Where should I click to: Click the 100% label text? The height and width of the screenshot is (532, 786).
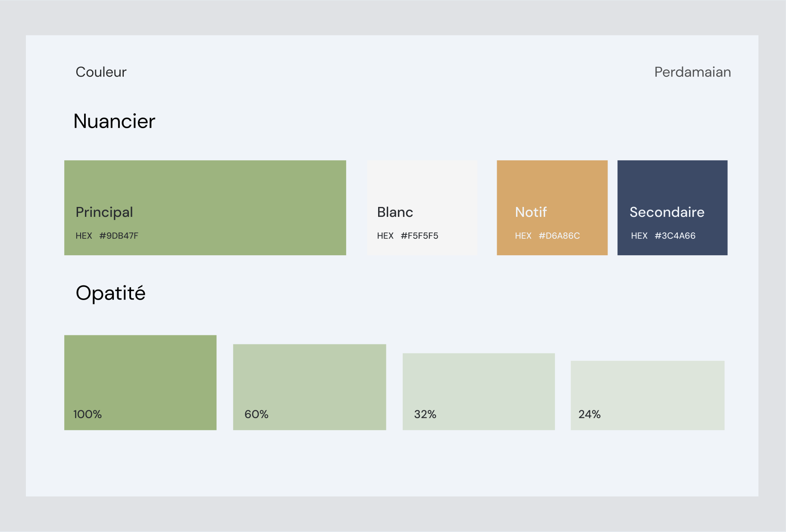tap(88, 414)
